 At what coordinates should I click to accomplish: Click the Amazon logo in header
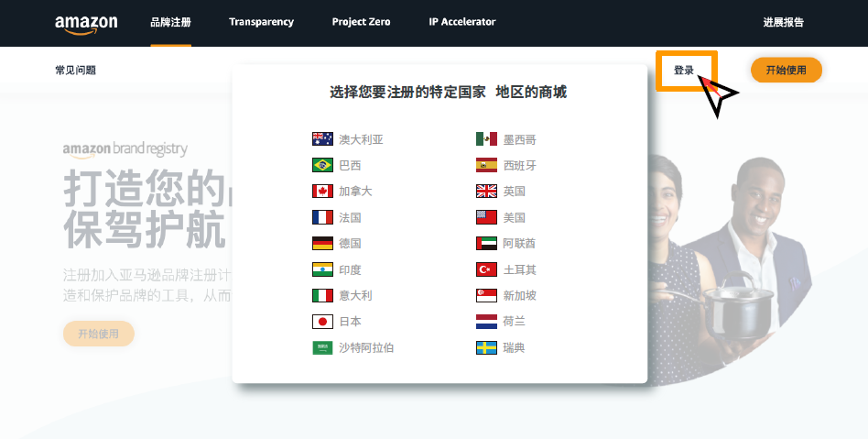[86, 23]
